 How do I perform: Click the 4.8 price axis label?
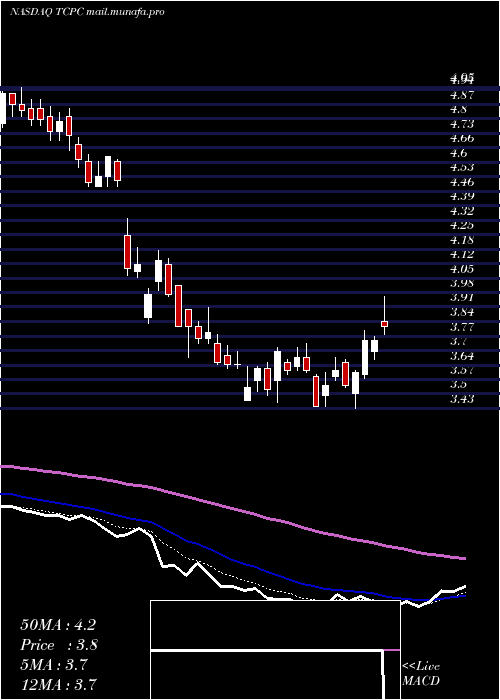[459, 109]
